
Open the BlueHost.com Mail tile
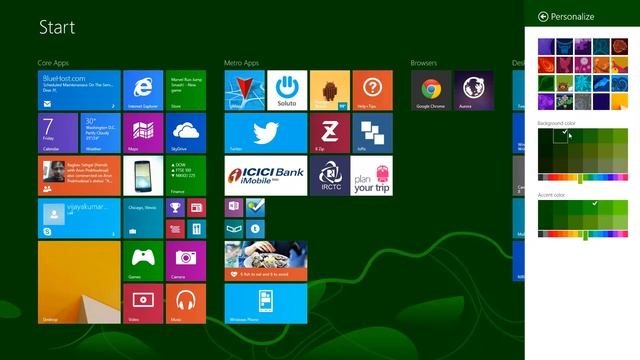79,90
